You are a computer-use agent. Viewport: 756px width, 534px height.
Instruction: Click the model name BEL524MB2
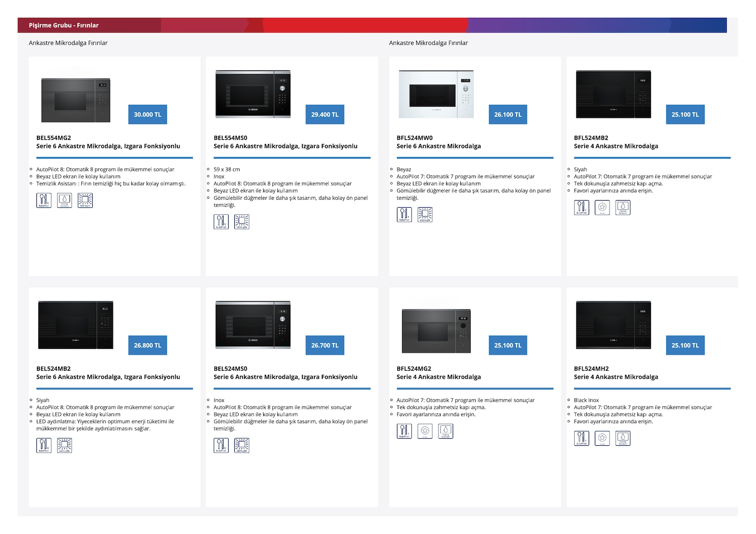click(x=53, y=369)
